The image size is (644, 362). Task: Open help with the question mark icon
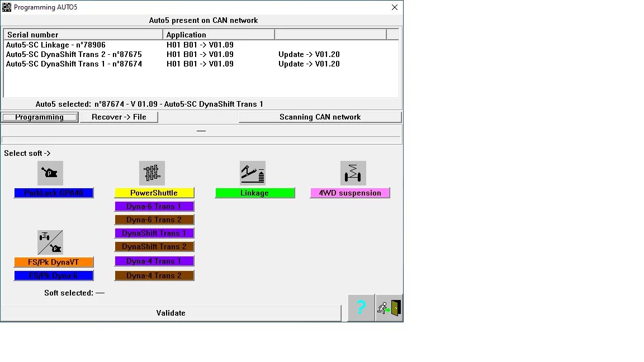pos(361,308)
